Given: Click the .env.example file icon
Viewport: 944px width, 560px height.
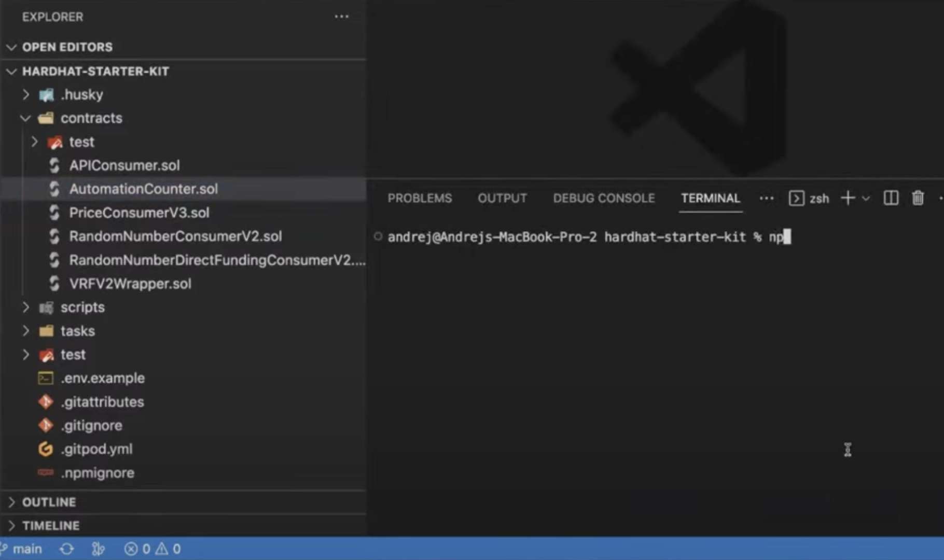Looking at the screenshot, I should coord(46,378).
